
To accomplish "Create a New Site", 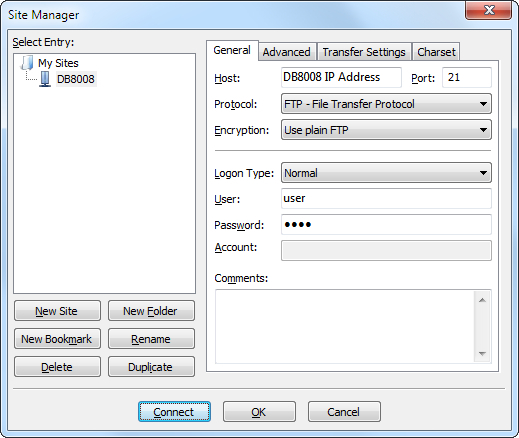I will [57, 311].
